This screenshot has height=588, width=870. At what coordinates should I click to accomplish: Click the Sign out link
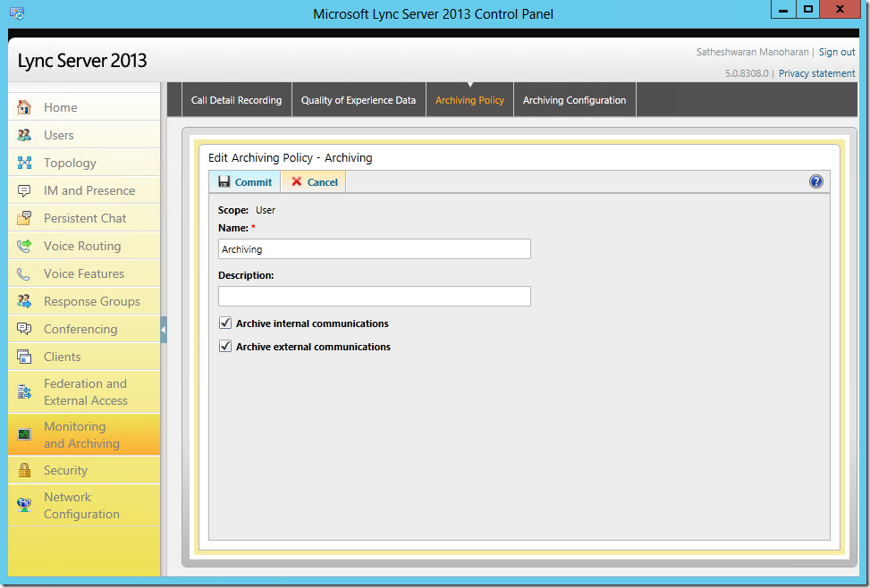[837, 52]
